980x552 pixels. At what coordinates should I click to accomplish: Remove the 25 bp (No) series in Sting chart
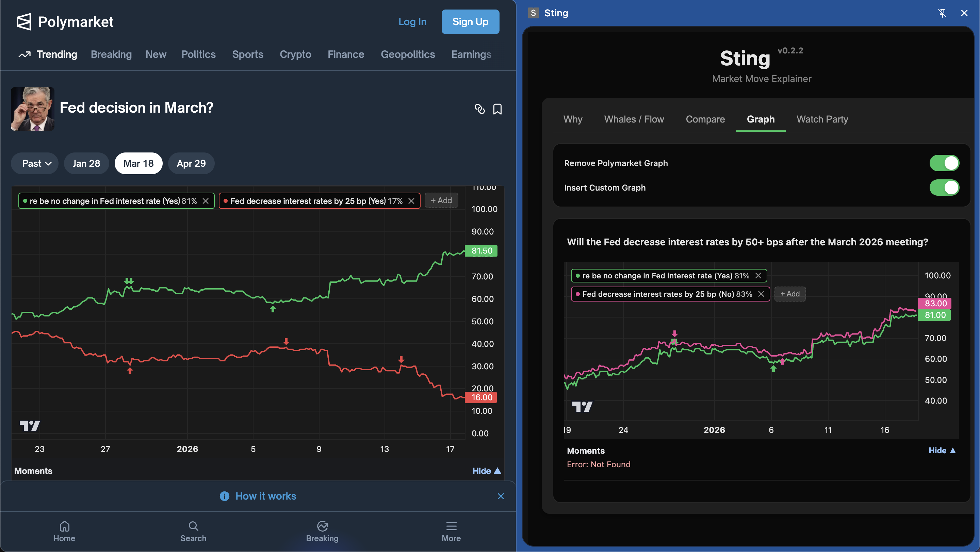pos(761,294)
